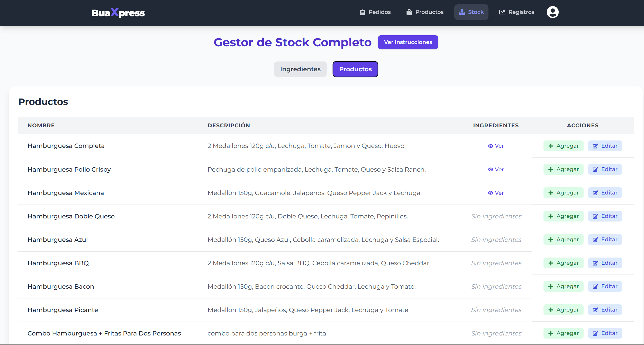
Task: Agregar ingredients to Hamburguesa Doble Queso
Action: point(563,216)
